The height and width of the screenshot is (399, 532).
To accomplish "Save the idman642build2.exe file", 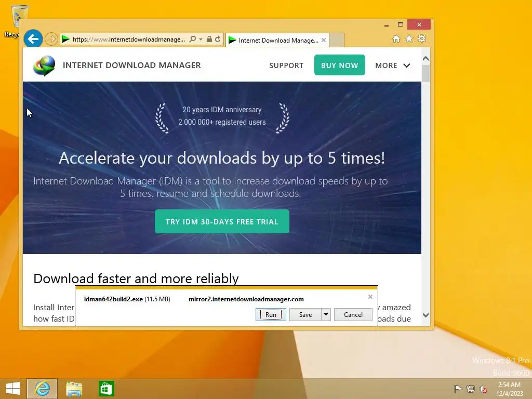I will [x=305, y=314].
